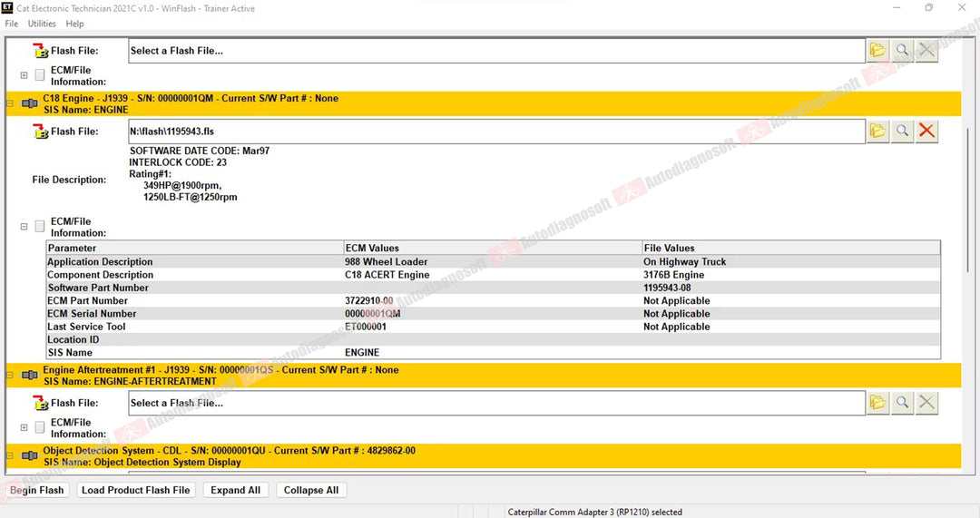Viewport: 980px width, 518px height.
Task: Collapse the Object Detection System group
Action: click(10, 455)
